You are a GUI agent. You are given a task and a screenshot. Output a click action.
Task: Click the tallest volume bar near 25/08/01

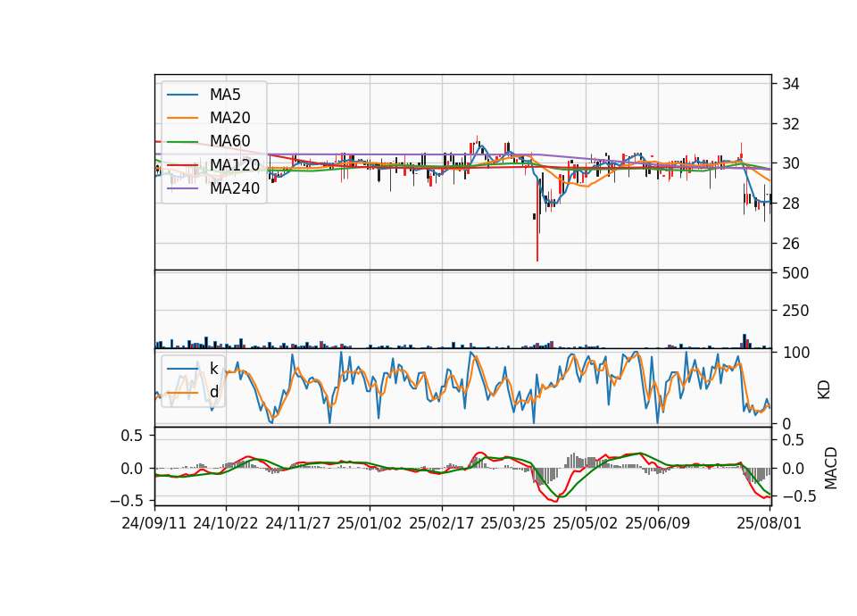[745, 341]
